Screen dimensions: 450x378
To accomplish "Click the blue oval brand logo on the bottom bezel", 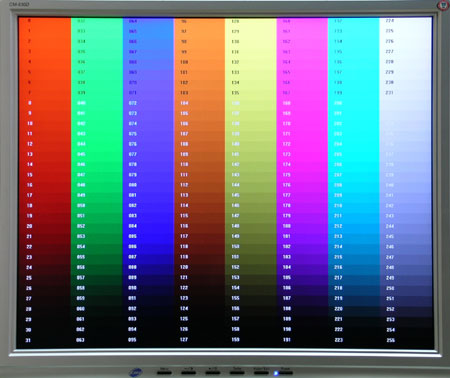I will click(136, 372).
